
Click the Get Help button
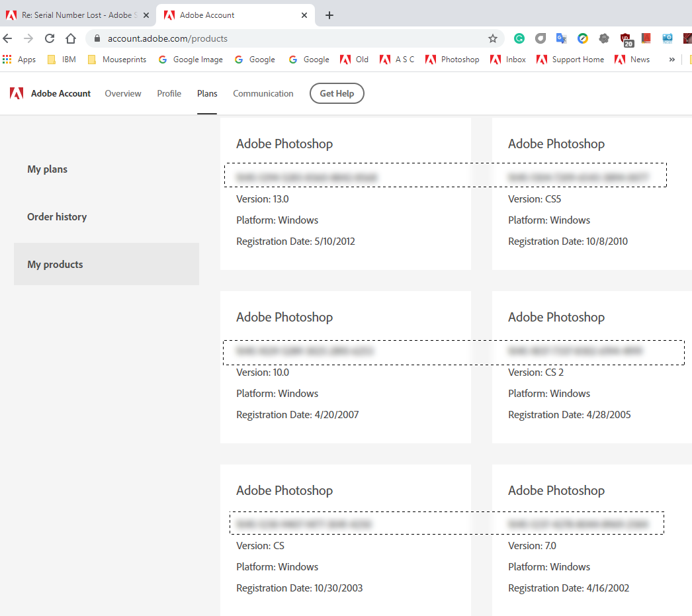tap(337, 93)
